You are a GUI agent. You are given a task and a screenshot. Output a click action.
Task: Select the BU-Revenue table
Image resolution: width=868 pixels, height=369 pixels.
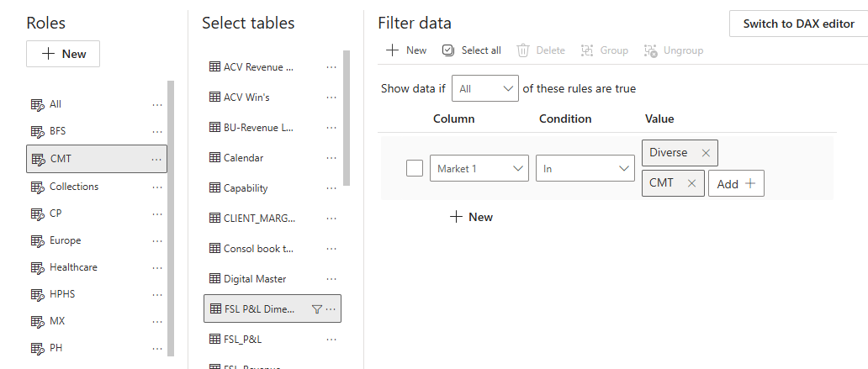(273, 128)
